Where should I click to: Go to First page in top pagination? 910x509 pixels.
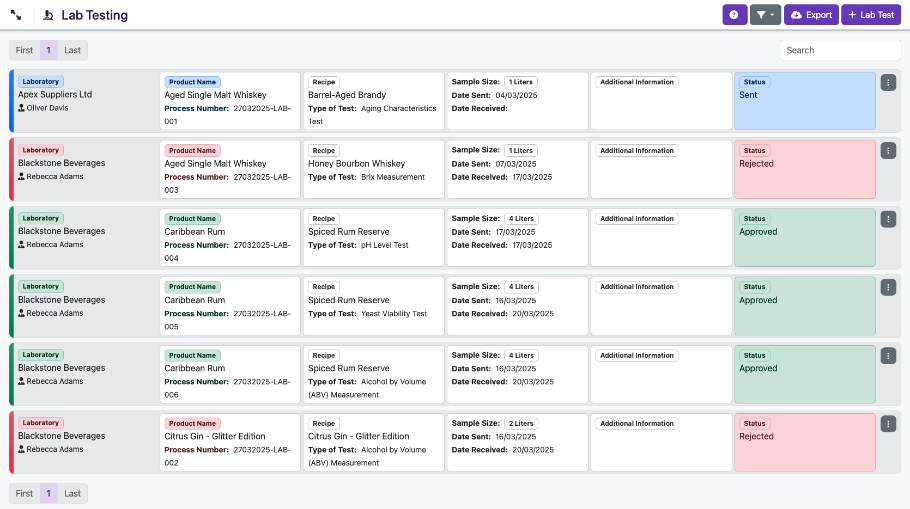click(24, 50)
